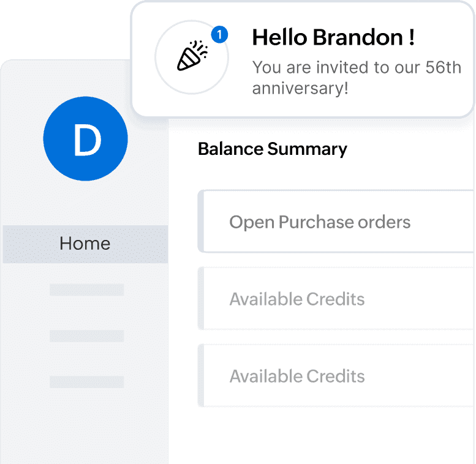Click the Balance Summary heading

[x=273, y=149]
